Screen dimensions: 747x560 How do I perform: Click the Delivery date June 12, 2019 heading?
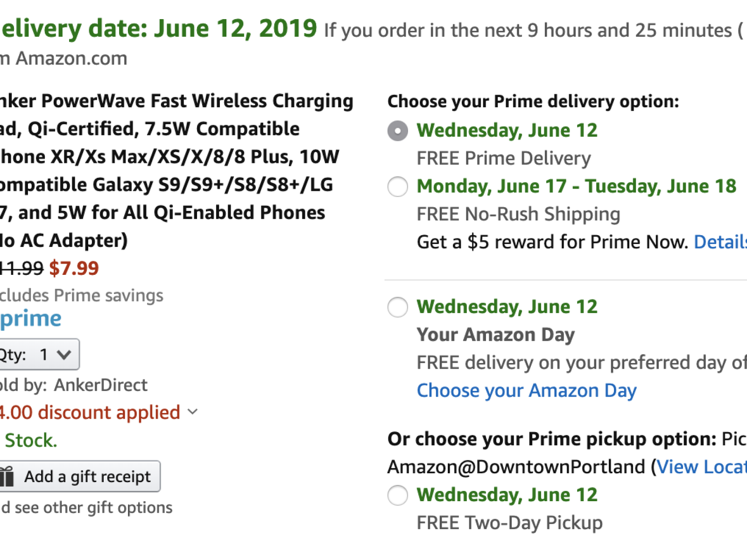pos(159,29)
